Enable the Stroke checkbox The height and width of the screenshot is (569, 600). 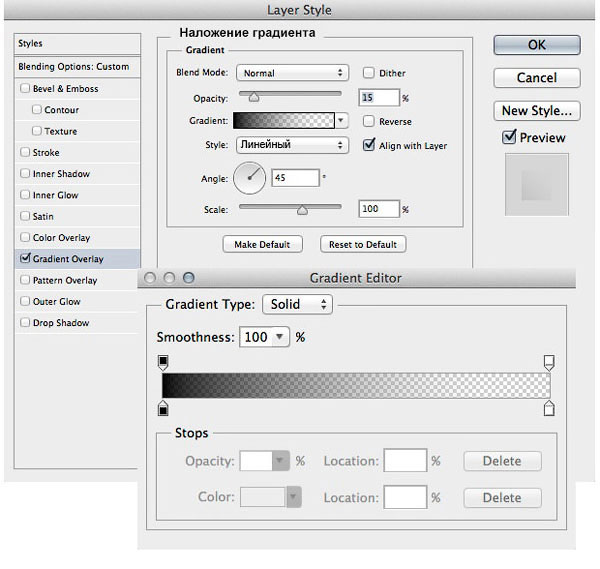25,152
